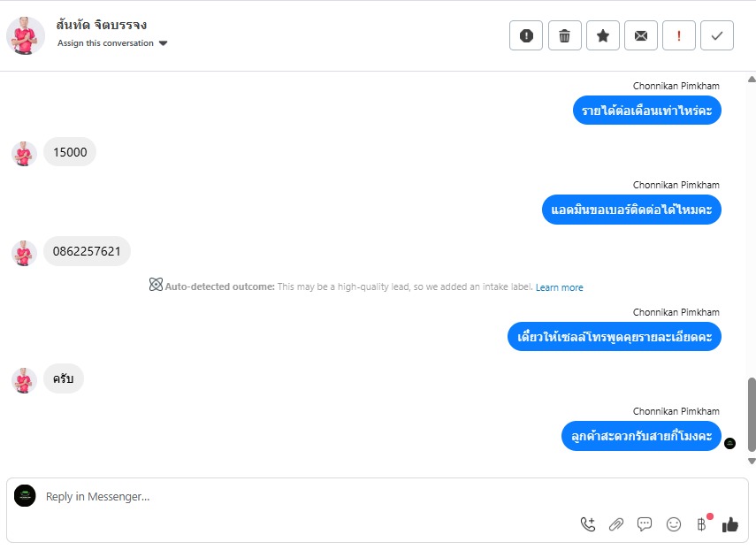
Task: Click scrollbar down arrow in chat
Action: pos(752,462)
